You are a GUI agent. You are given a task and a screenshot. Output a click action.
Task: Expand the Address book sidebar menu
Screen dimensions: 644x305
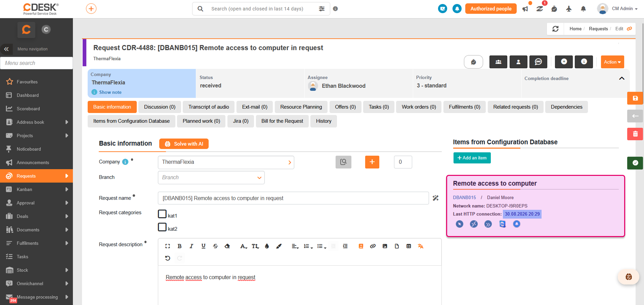pos(36,122)
